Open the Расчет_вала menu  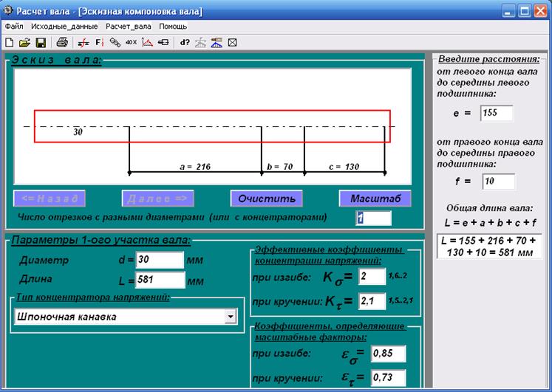[x=129, y=27]
